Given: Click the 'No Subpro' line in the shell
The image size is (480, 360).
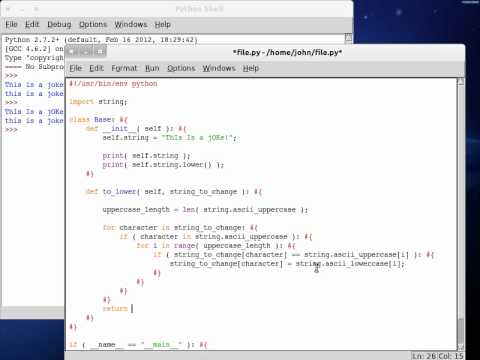Looking at the screenshot, I should pos(34,67).
